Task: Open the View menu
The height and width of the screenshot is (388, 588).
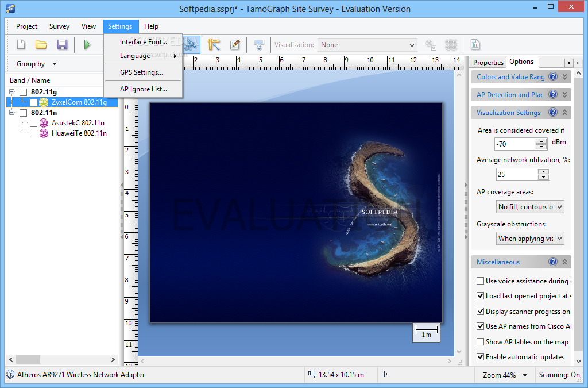Action: click(x=88, y=26)
